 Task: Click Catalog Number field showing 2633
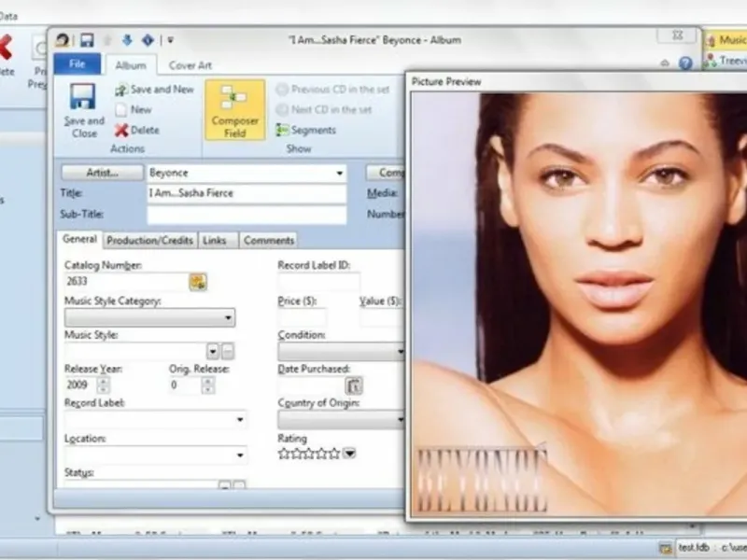tap(125, 282)
